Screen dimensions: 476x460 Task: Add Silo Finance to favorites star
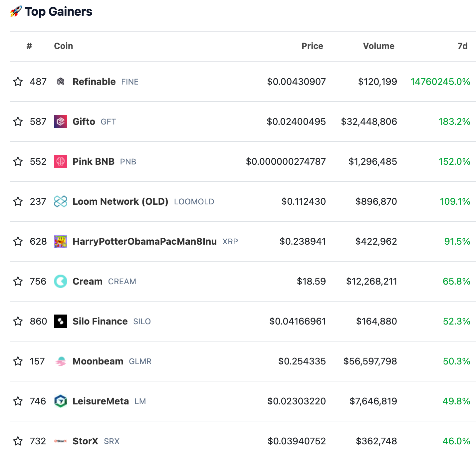(18, 321)
